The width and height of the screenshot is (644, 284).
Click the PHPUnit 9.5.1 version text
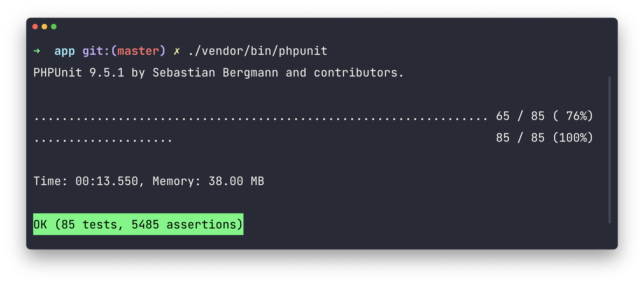[79, 73]
